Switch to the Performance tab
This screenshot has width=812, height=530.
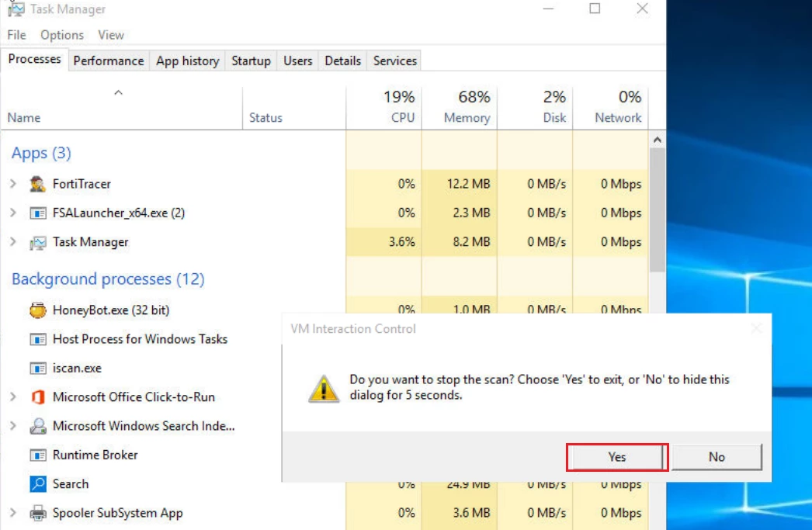(109, 61)
